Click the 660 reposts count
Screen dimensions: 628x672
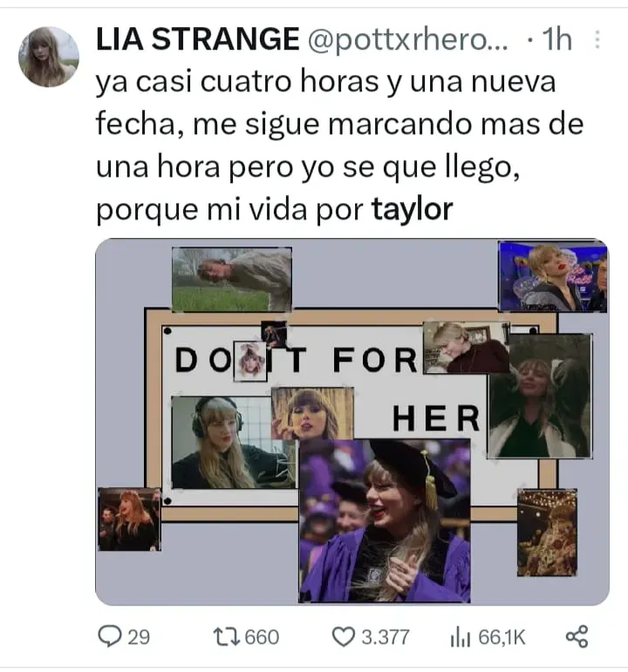tap(262, 637)
